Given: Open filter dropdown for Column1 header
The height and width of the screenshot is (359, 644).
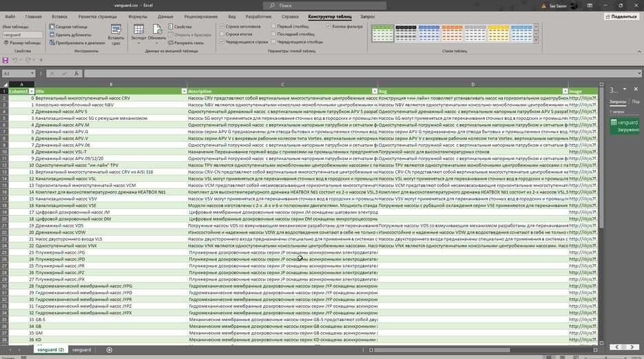Looking at the screenshot, I should point(32,91).
